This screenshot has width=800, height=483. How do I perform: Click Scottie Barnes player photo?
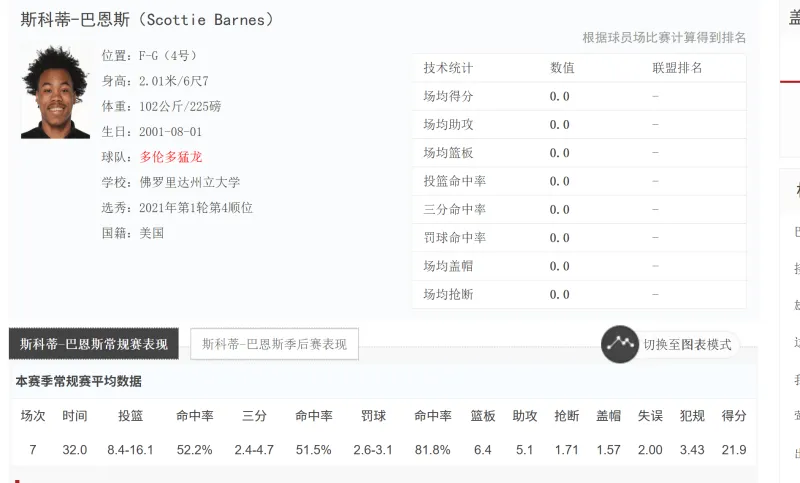click(x=55, y=92)
